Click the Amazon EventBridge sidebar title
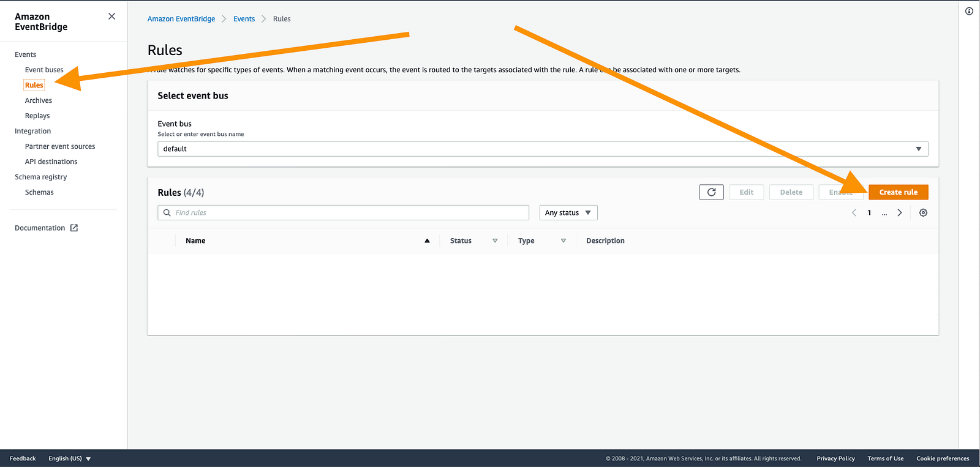980x467 pixels. point(41,21)
